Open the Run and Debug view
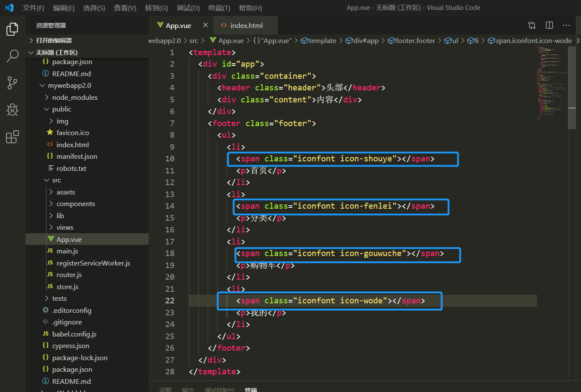The height and width of the screenshot is (392, 581). [12, 110]
